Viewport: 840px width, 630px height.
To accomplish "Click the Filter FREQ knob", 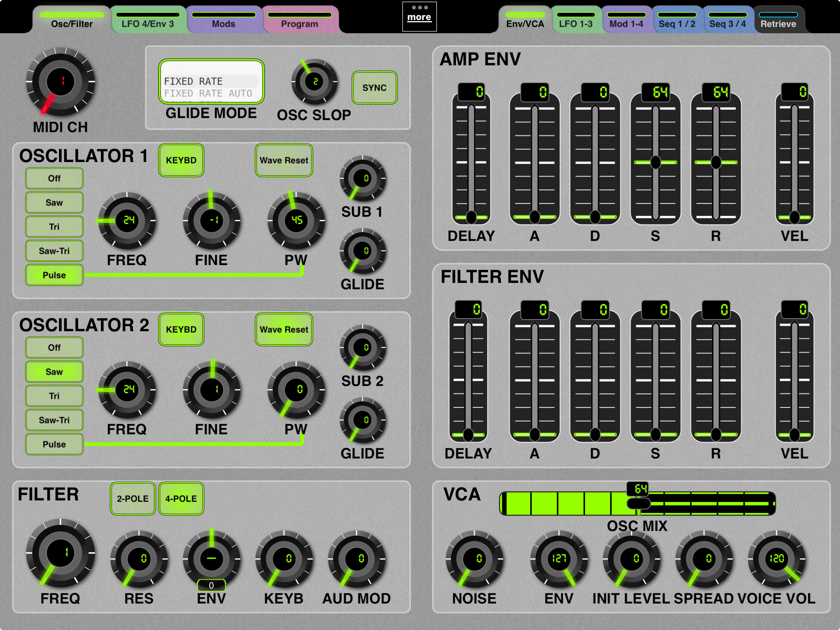I will (60, 553).
